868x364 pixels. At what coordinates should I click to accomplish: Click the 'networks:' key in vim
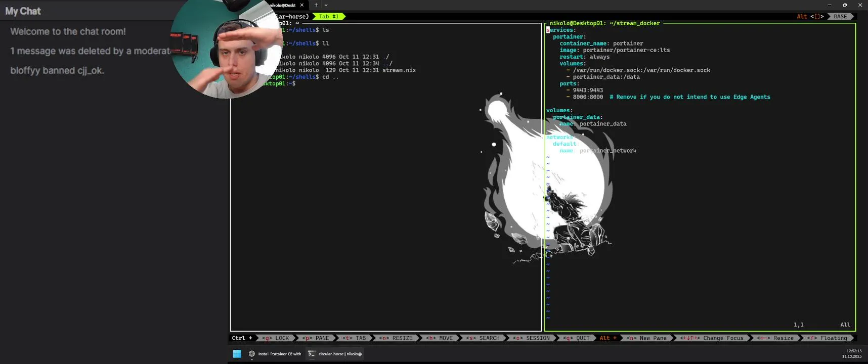pos(561,137)
